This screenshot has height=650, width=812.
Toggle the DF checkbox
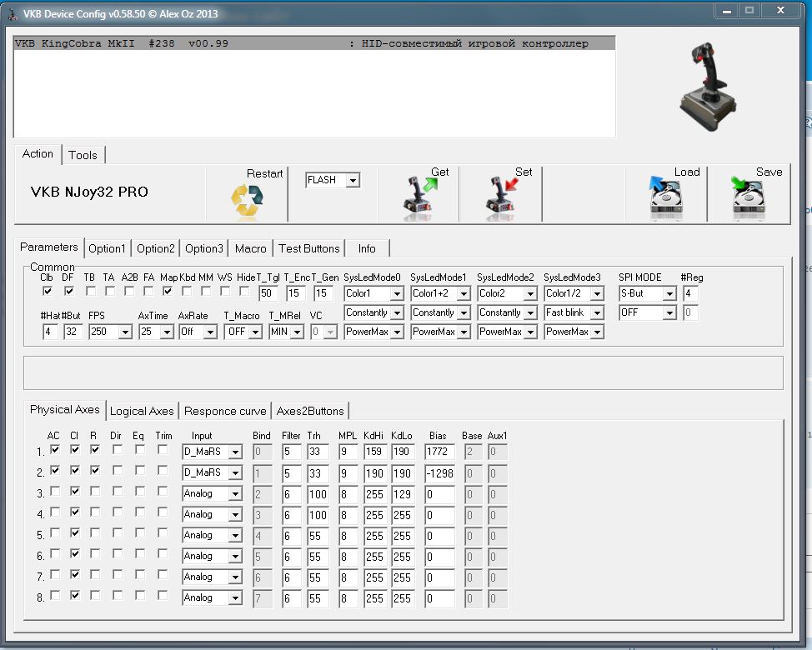69,292
